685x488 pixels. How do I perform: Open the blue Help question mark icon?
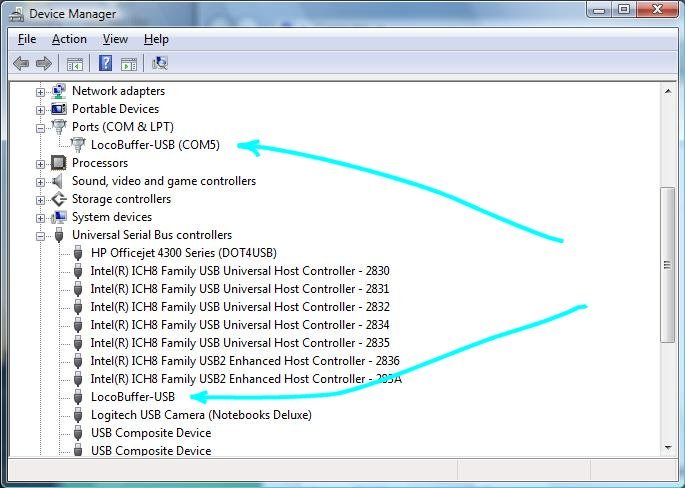[105, 63]
